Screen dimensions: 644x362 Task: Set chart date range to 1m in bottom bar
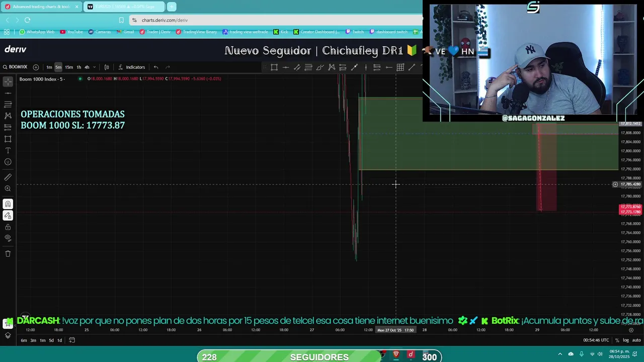point(42,340)
